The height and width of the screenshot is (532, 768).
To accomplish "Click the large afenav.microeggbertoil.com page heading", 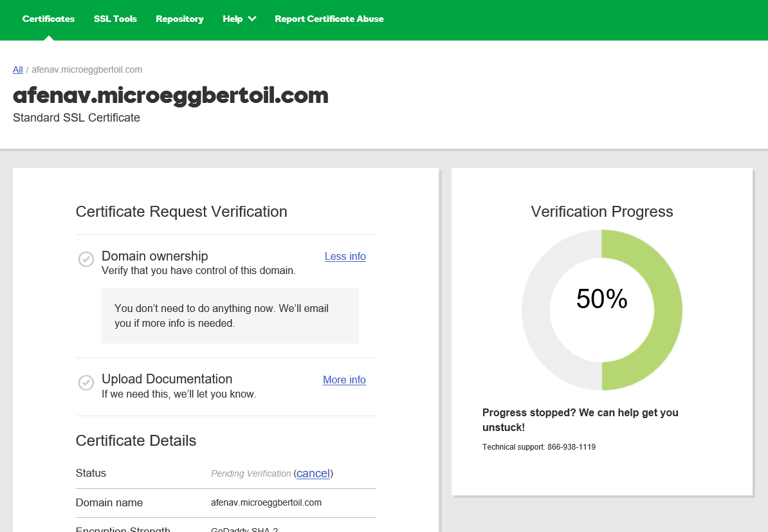I will [x=170, y=95].
